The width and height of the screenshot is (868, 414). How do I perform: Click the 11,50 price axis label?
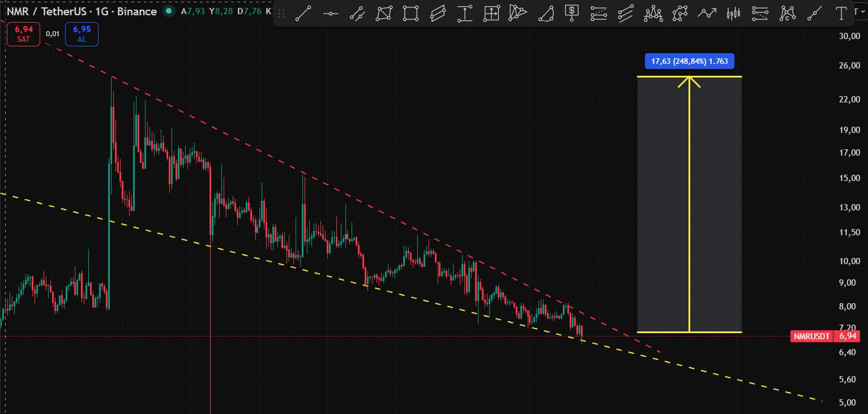849,232
